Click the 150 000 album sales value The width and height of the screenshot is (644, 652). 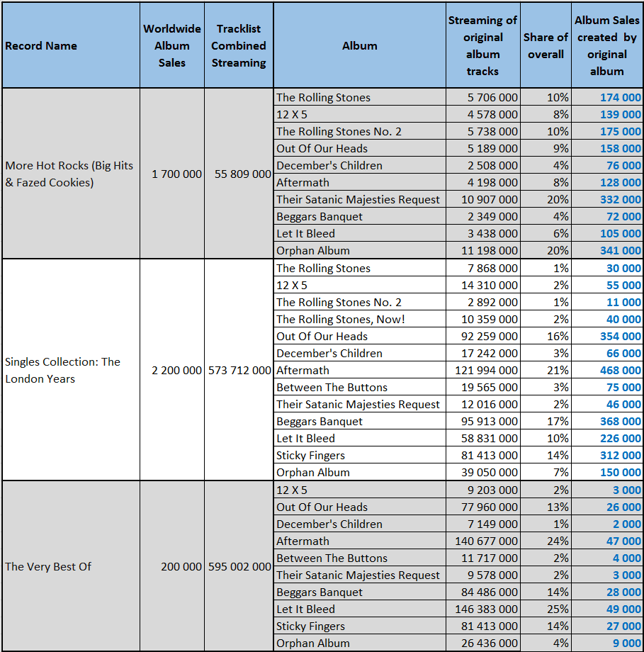(x=621, y=473)
